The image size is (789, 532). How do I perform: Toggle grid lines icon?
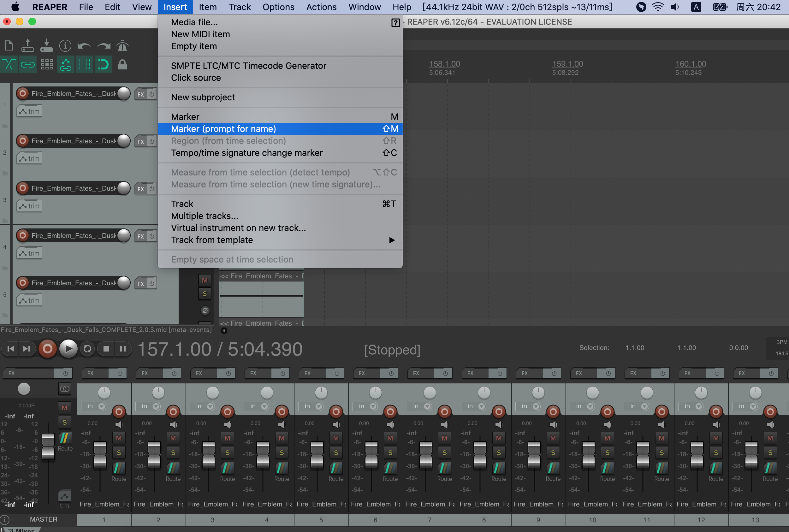tap(84, 64)
